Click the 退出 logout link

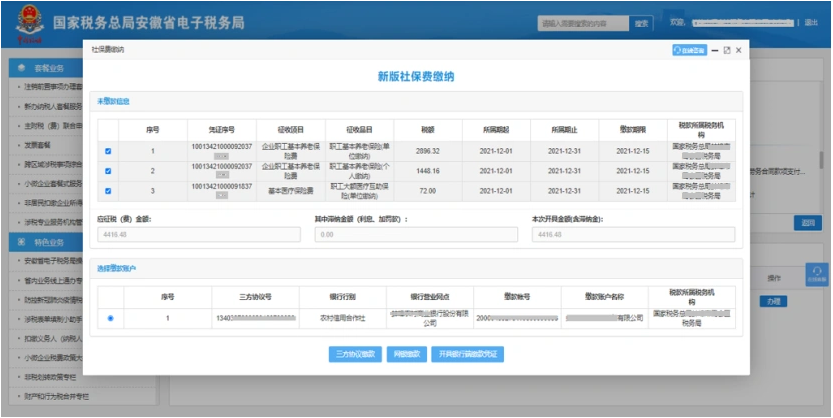coord(811,23)
